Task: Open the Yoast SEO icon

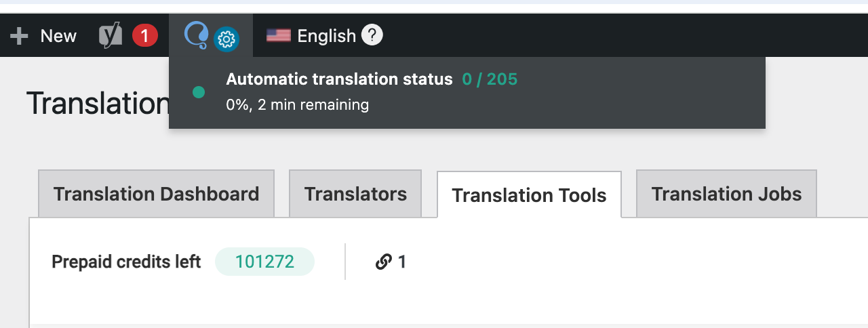Action: [x=111, y=35]
